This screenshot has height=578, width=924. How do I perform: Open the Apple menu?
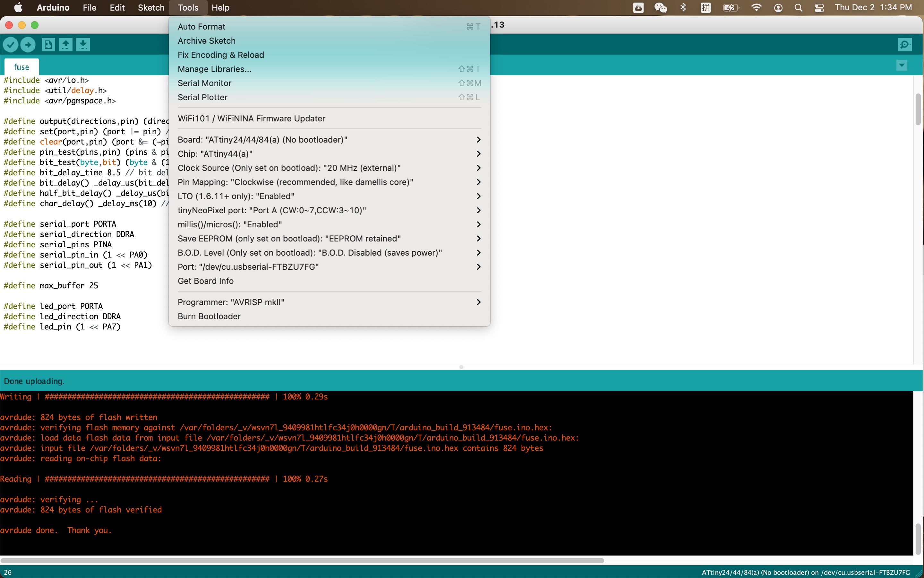pyautogui.click(x=18, y=8)
